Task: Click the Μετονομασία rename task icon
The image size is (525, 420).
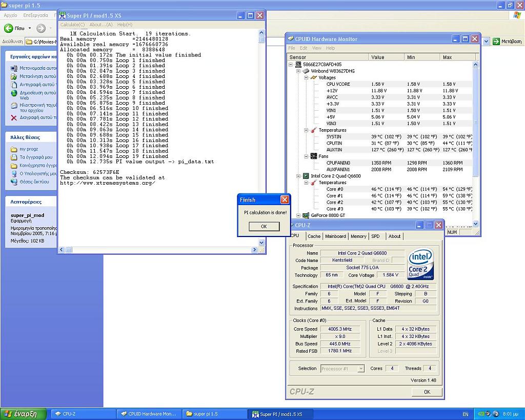Action: pyautogui.click(x=14, y=68)
